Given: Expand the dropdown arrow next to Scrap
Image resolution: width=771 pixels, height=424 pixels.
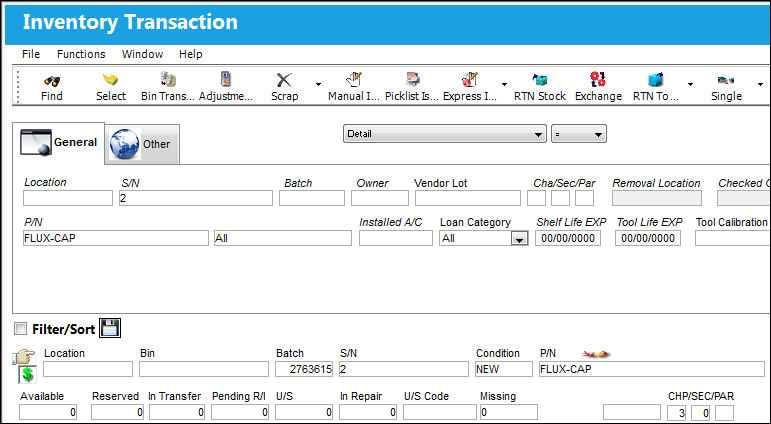Looking at the screenshot, I should click(x=318, y=85).
